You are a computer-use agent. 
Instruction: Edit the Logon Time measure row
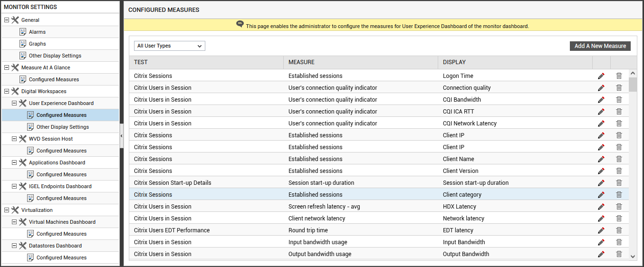[x=601, y=76]
